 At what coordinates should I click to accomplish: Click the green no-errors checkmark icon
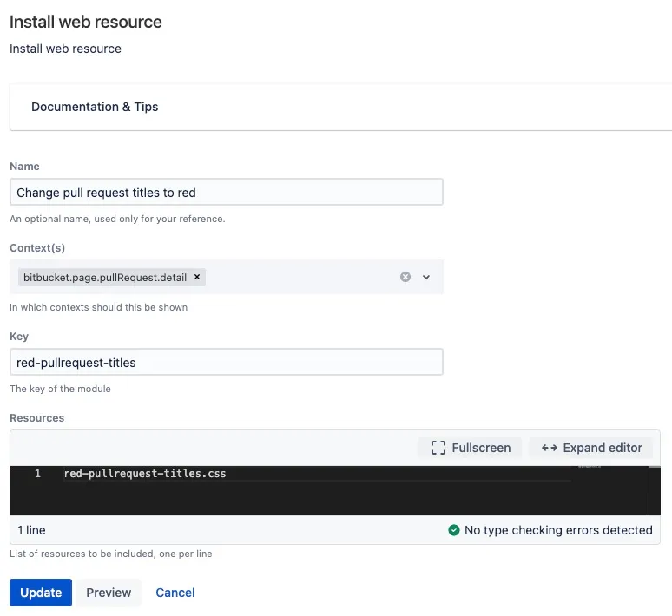click(x=454, y=530)
